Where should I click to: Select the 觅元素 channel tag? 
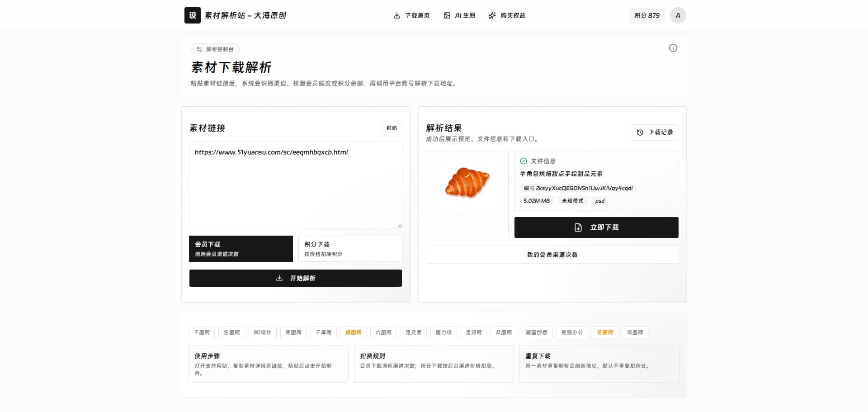tap(413, 332)
